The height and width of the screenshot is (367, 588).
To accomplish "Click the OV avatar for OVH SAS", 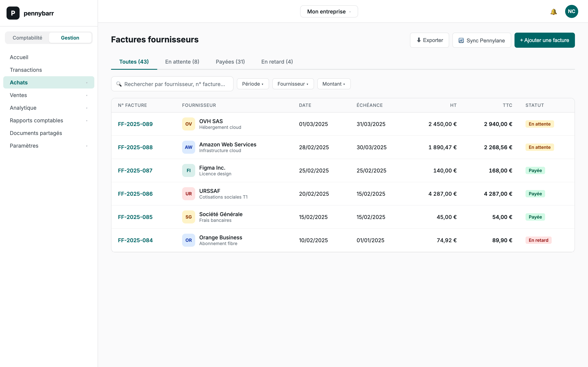I will [x=189, y=124].
